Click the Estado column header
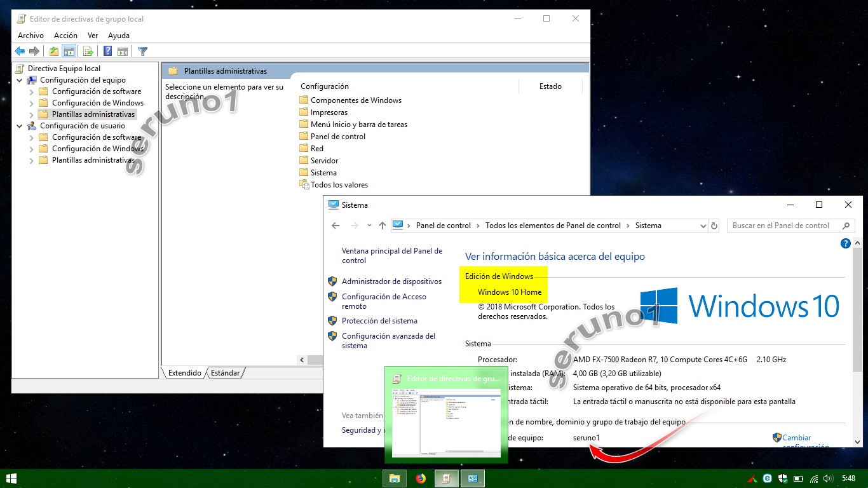This screenshot has width=868, height=488. 550,86
